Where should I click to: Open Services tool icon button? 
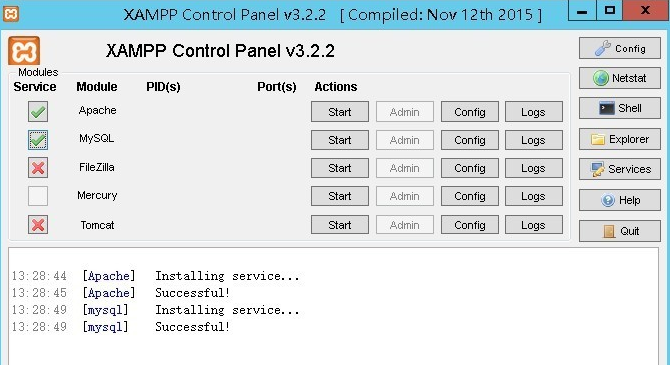pyautogui.click(x=620, y=169)
